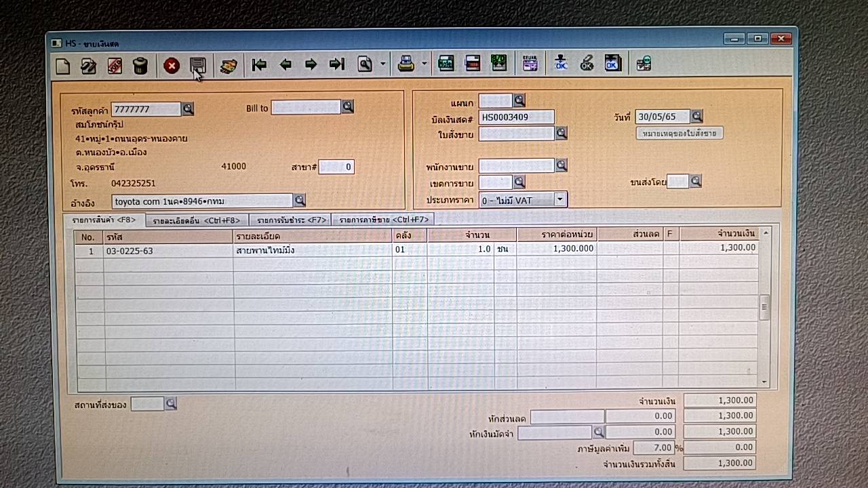Click the รหัส column header
This screenshot has height=488, width=868.
click(x=168, y=237)
